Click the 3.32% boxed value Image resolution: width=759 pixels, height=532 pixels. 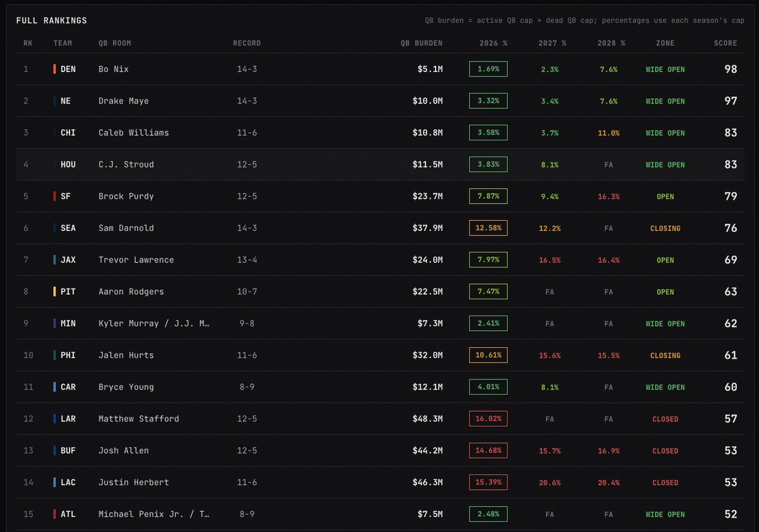point(488,101)
